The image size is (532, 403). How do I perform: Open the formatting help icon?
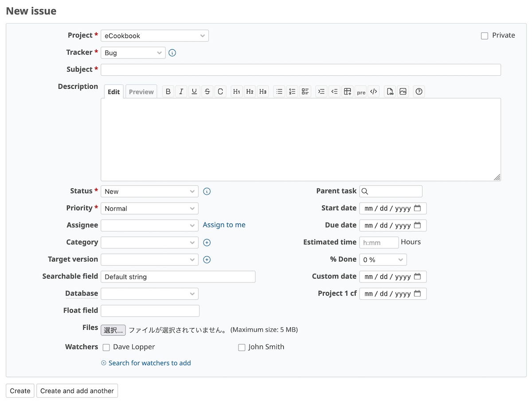[419, 91]
